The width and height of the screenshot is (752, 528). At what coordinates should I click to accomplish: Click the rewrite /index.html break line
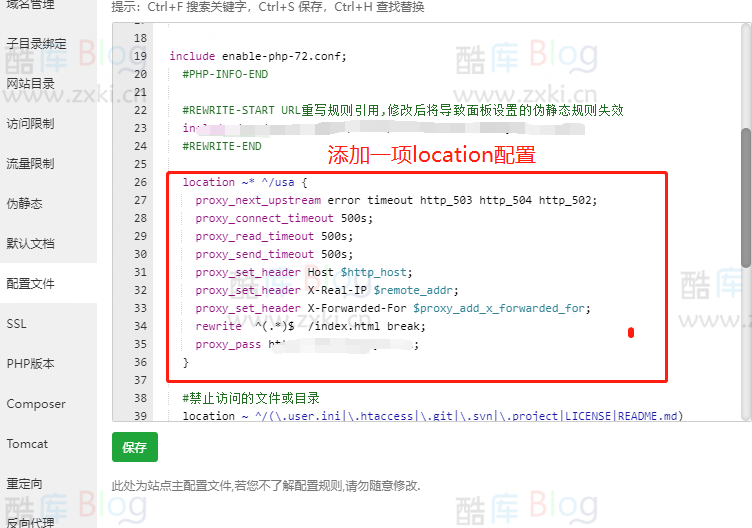310,326
